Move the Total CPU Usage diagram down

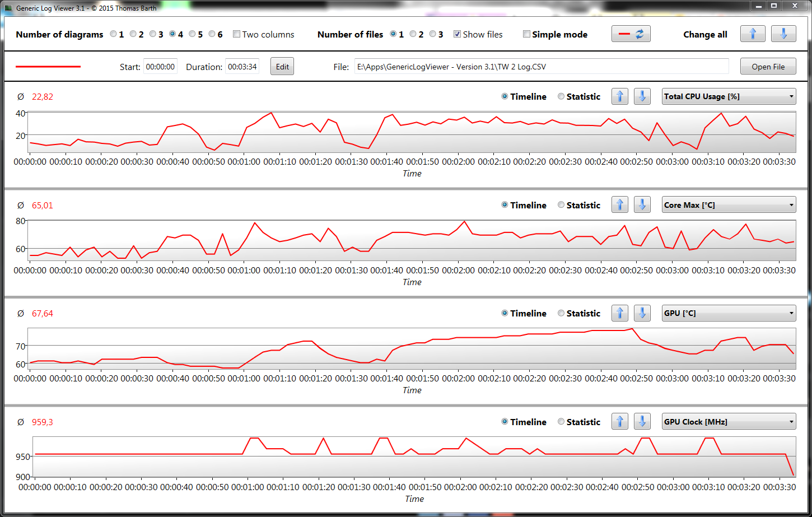pos(642,96)
